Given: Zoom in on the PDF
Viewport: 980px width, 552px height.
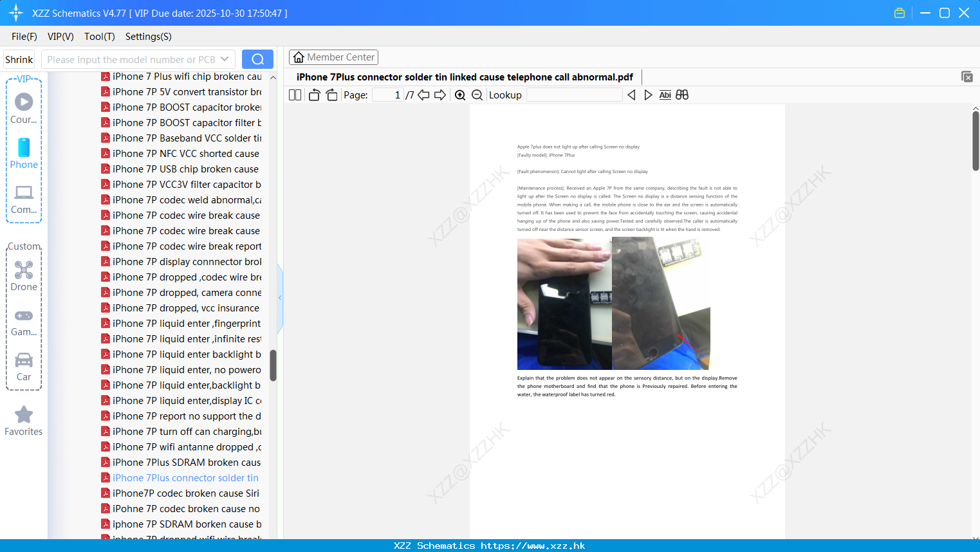Looking at the screenshot, I should (460, 95).
